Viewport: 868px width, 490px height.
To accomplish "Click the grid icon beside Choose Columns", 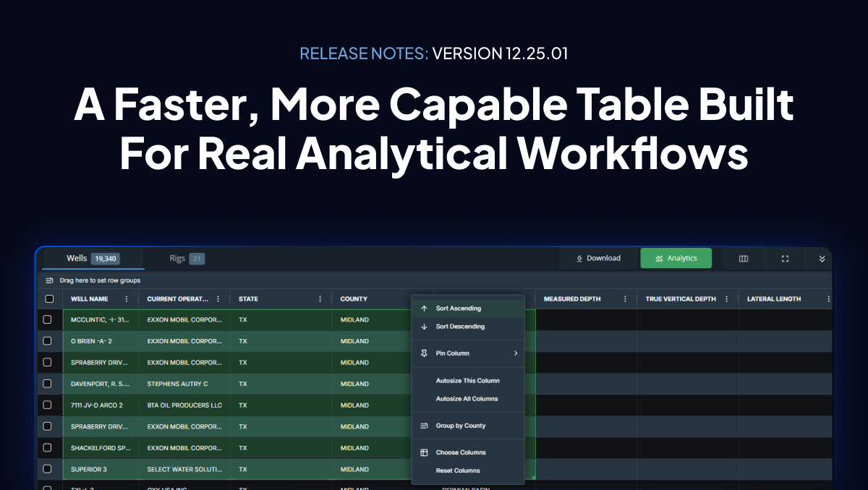I will tap(424, 452).
